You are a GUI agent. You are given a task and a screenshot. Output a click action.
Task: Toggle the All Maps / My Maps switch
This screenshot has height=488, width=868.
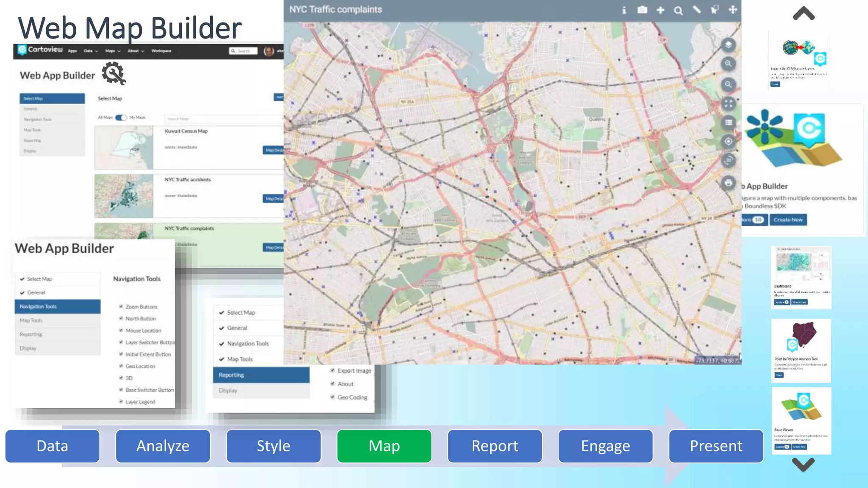[x=121, y=118]
